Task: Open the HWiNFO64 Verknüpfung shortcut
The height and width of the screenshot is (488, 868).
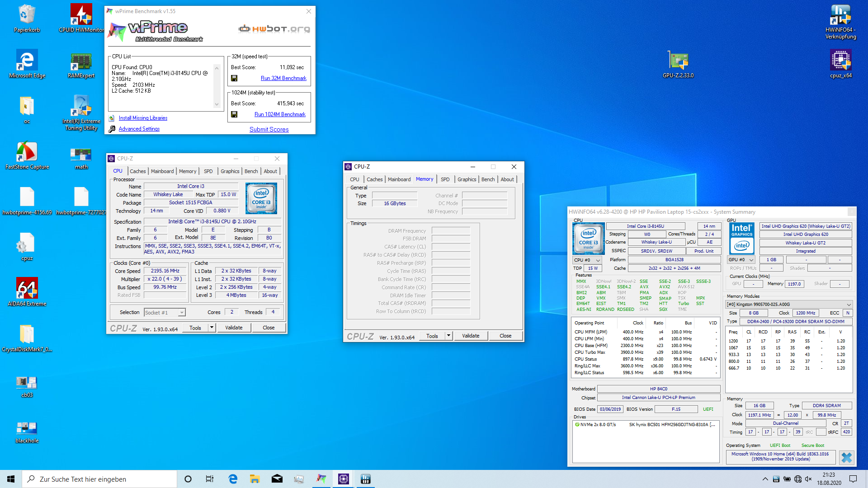Action: [840, 22]
